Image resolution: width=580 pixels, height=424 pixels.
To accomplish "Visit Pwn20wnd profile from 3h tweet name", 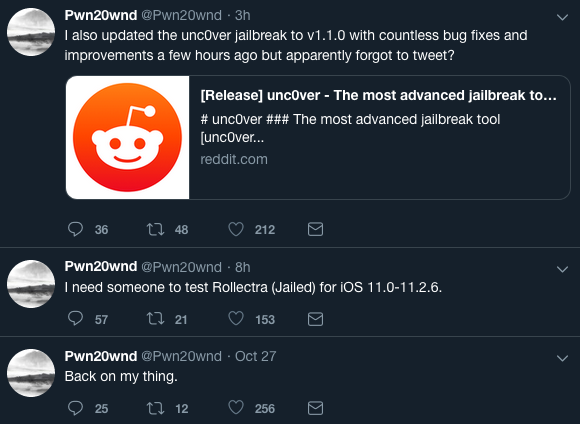I will 101,15.
